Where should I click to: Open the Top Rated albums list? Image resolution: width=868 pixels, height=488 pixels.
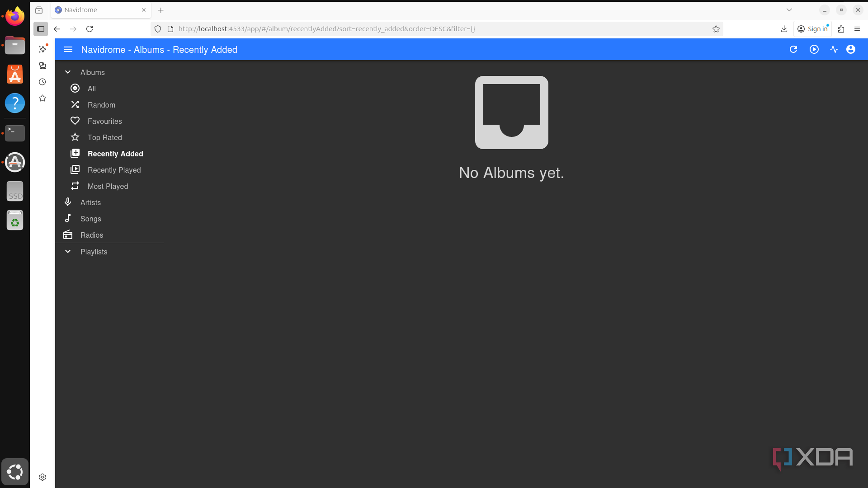pos(105,137)
